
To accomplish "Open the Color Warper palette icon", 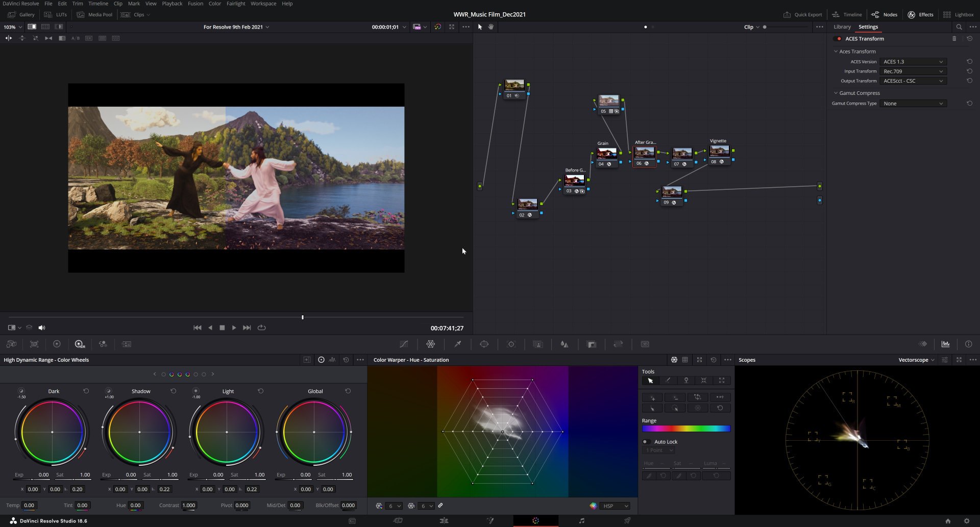I will click(x=431, y=344).
